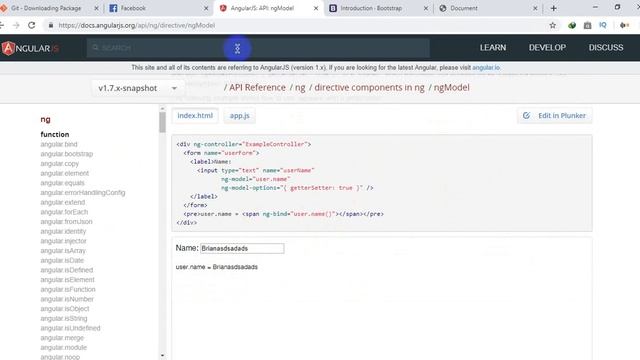
Task: Show the index.html code tab
Action: point(195,116)
